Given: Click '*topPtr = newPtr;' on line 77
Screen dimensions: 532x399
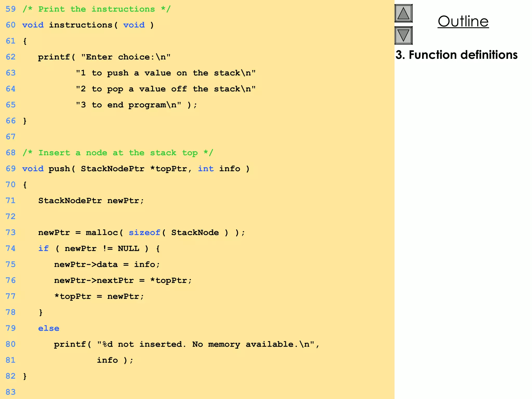Looking at the screenshot, I should 99,296.
